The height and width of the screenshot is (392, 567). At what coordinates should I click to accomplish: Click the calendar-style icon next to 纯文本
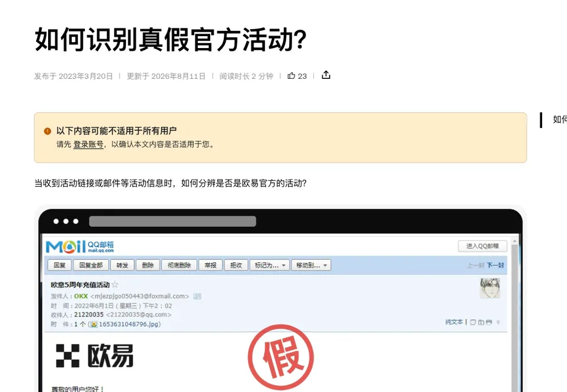(x=481, y=322)
